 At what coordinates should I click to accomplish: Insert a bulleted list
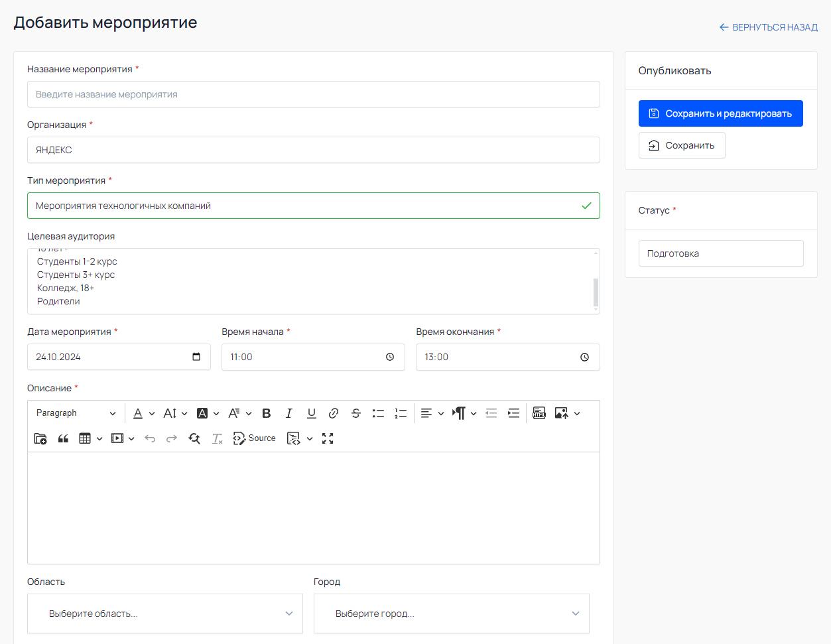378,413
